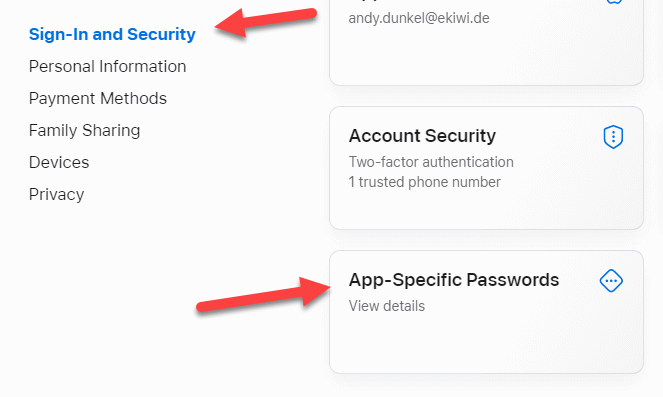663x397 pixels.
Task: Go to Personal Information in sidebar
Action: tap(107, 66)
